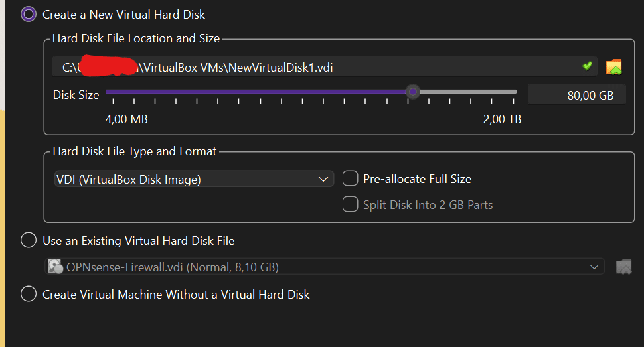Click the NewVirtualDisk1.vdi file path field
Screen dimensions: 644x347
coord(319,66)
